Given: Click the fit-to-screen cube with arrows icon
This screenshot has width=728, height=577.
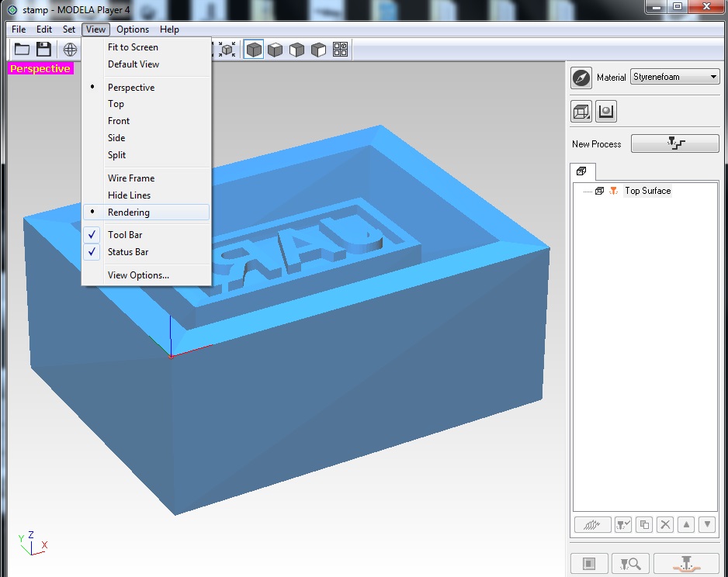Looking at the screenshot, I should [x=227, y=49].
